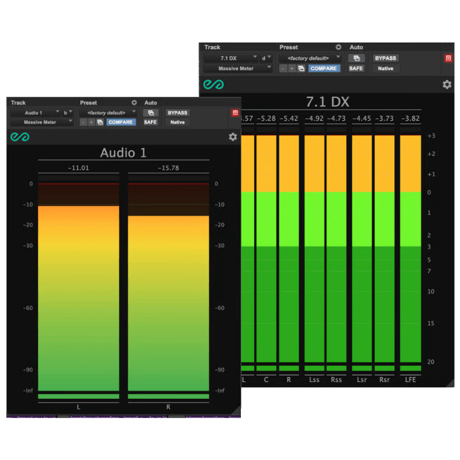
Task: Click the R channel label in Audio 1
Action: pos(168,407)
